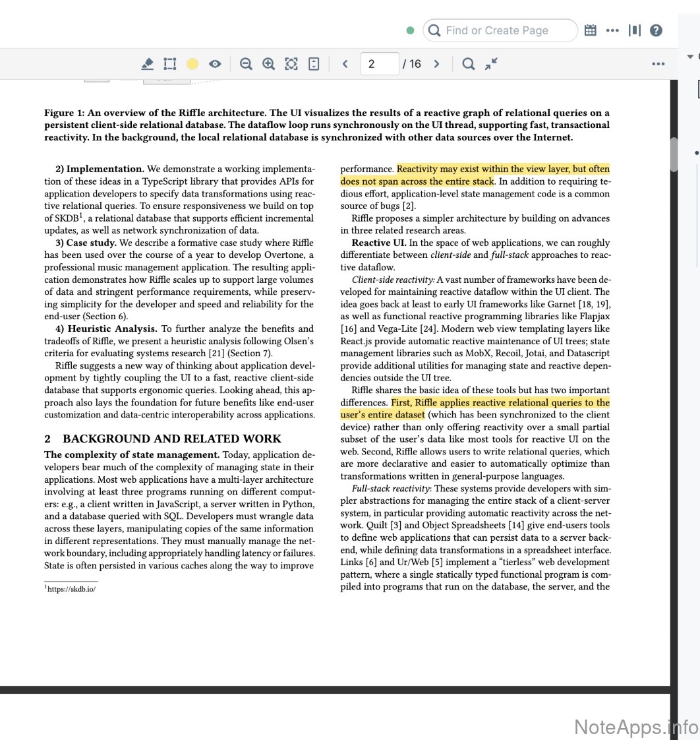Viewport: 700px width, 740px height.
Task: Expand the right sidebar collapse arrow
Action: click(690, 57)
